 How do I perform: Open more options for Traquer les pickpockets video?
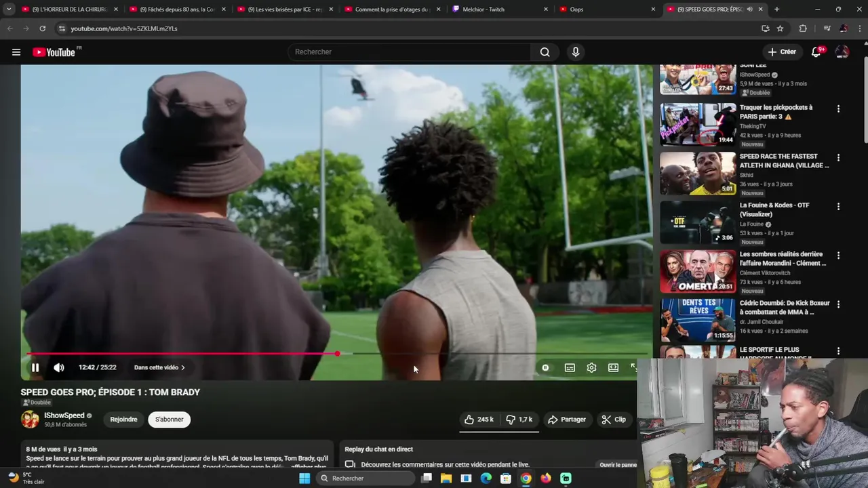click(x=838, y=108)
